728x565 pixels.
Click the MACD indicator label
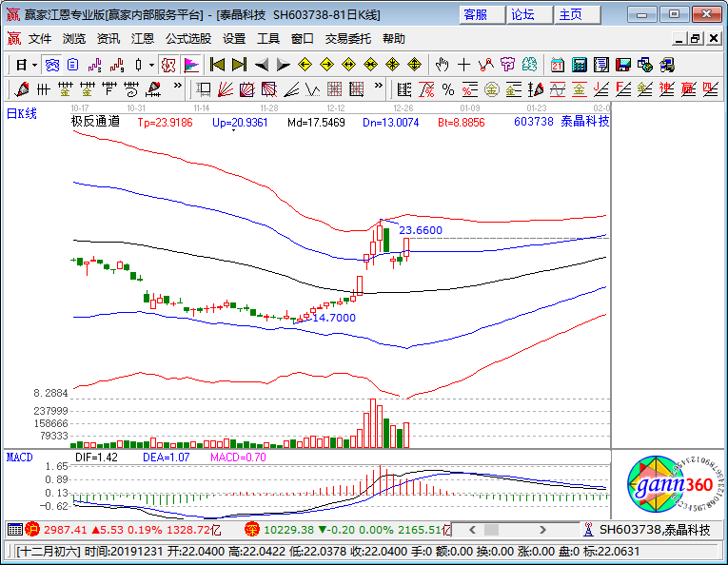tap(19, 458)
